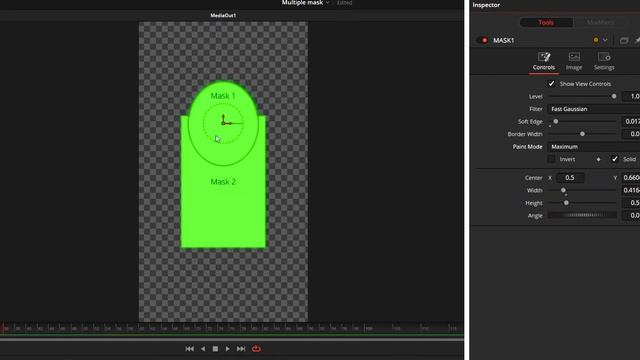Screen dimensions: 640x360
Task: Jump to the first frame
Action: point(189,349)
